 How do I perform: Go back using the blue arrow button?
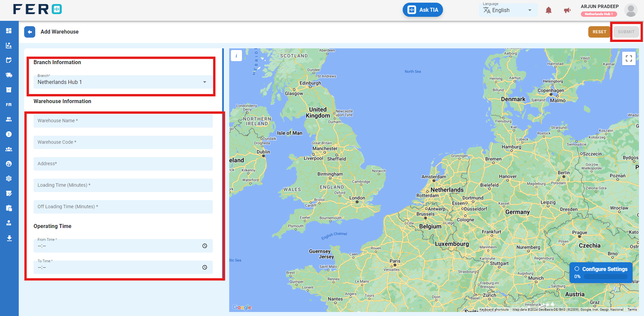click(x=30, y=32)
